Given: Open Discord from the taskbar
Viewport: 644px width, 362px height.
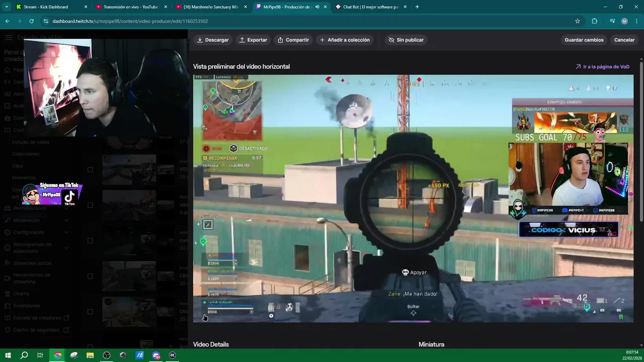Looking at the screenshot, I should point(156,355).
